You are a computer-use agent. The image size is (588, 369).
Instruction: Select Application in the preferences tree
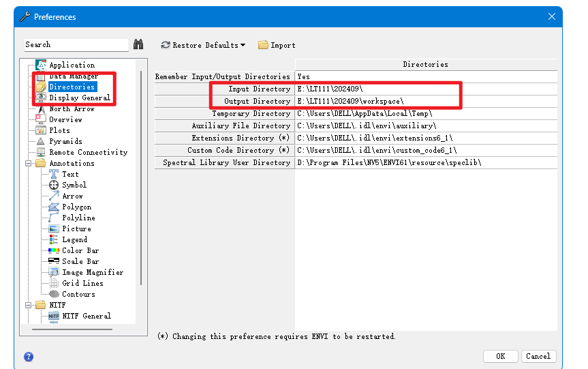(x=72, y=65)
